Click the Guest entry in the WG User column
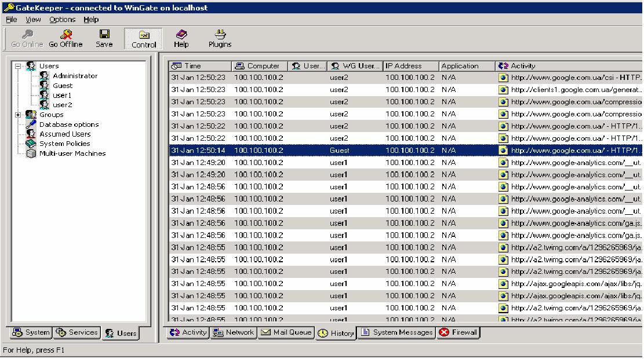The image size is (644, 359). (x=339, y=151)
